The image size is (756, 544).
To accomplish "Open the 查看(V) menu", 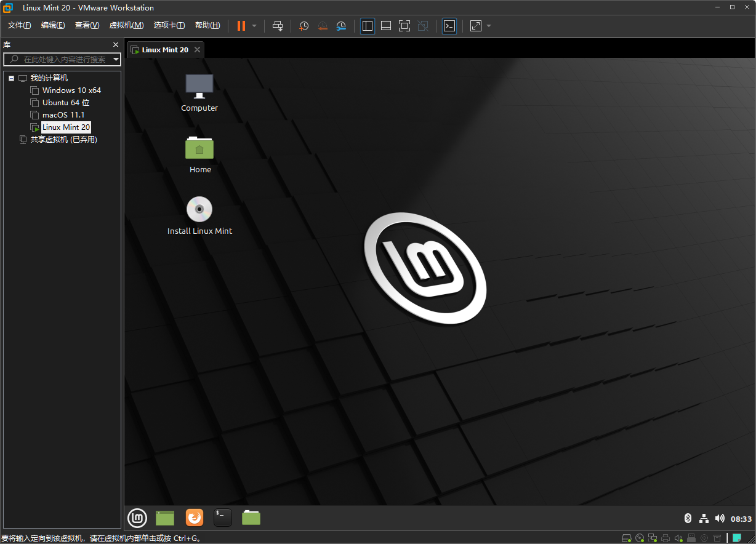I will point(87,25).
